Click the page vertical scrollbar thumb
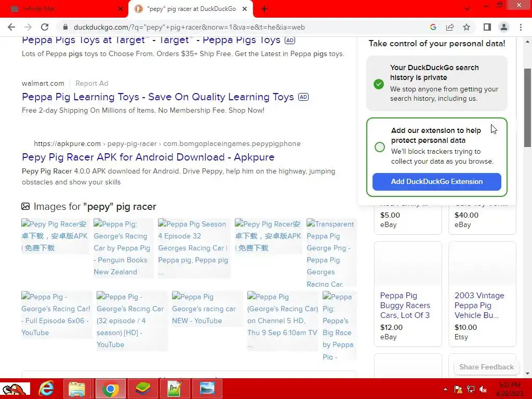 (x=527, y=108)
